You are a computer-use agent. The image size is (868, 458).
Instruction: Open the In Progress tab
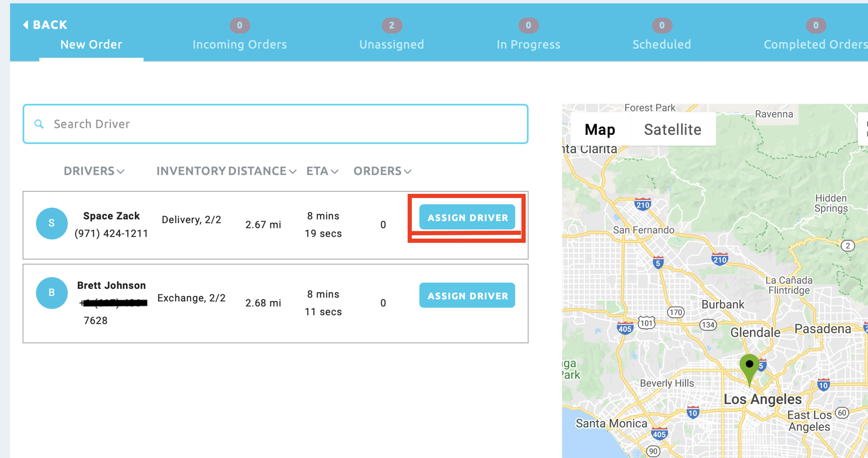coord(528,44)
